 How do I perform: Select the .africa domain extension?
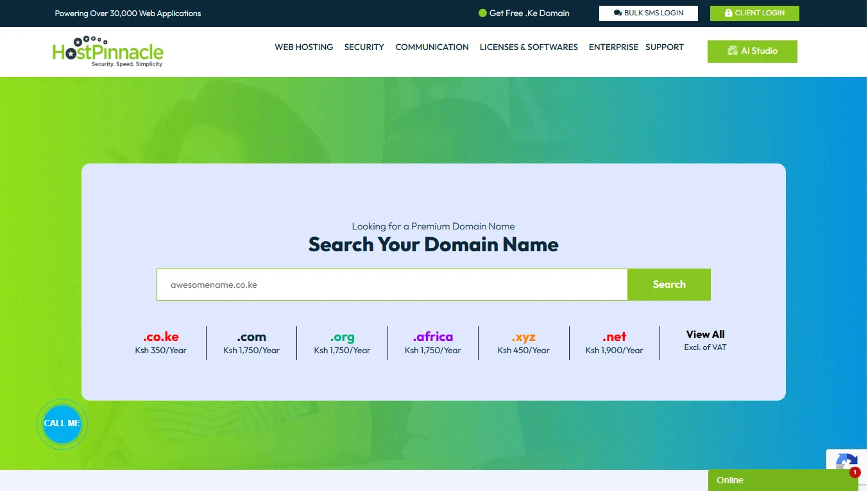(x=433, y=337)
